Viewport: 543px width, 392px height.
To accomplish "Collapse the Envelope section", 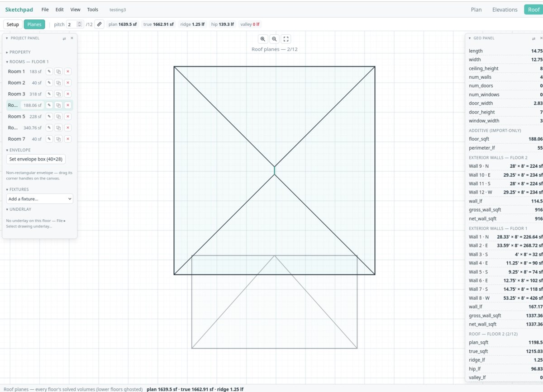I will click(x=19, y=150).
